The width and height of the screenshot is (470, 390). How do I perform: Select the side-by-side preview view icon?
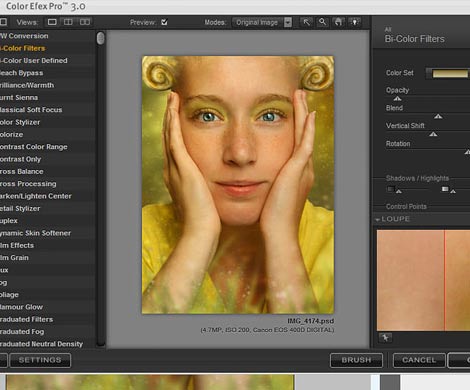tap(85, 22)
